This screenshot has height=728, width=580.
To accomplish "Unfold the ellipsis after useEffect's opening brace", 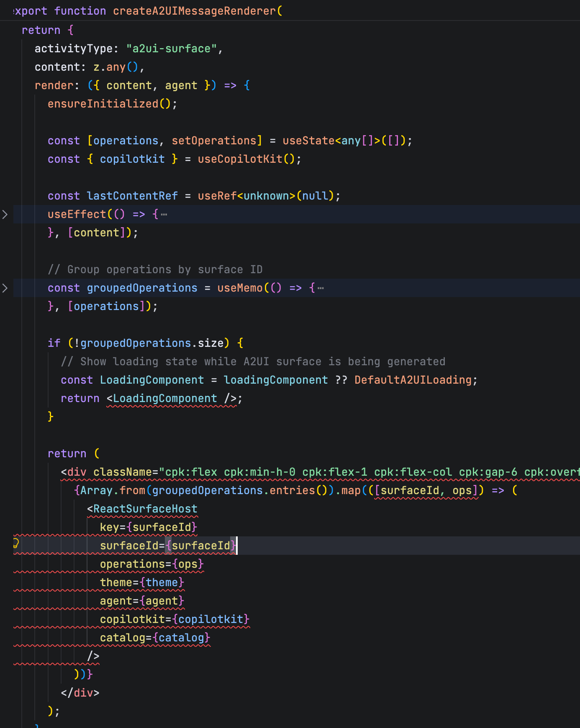I will coord(164,215).
